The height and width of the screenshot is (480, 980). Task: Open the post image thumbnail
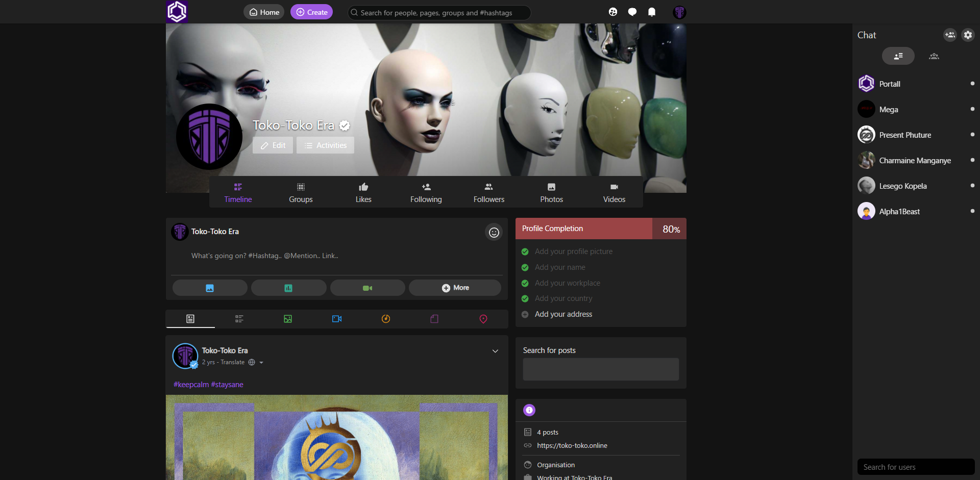[337, 437]
